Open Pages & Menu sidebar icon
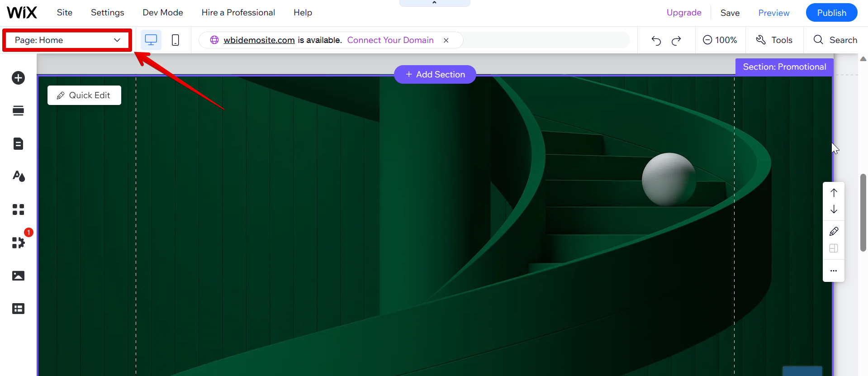868x376 pixels. coord(18,144)
